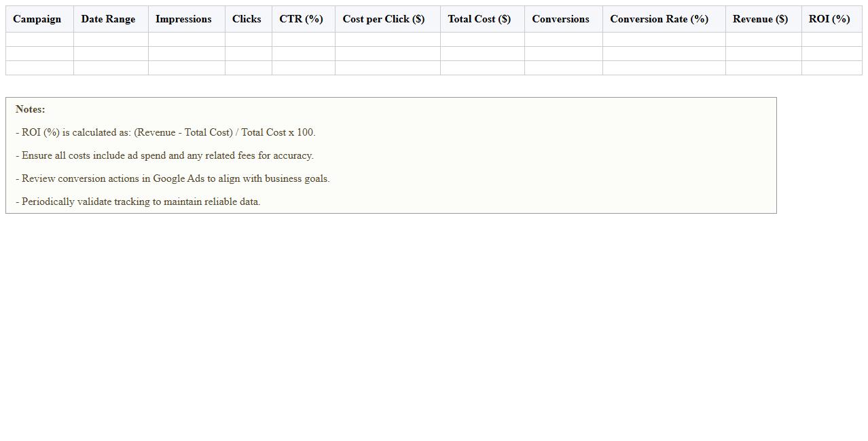The width and height of the screenshot is (868, 441).
Task: Click the Date Range column header
Action: pyautogui.click(x=108, y=19)
